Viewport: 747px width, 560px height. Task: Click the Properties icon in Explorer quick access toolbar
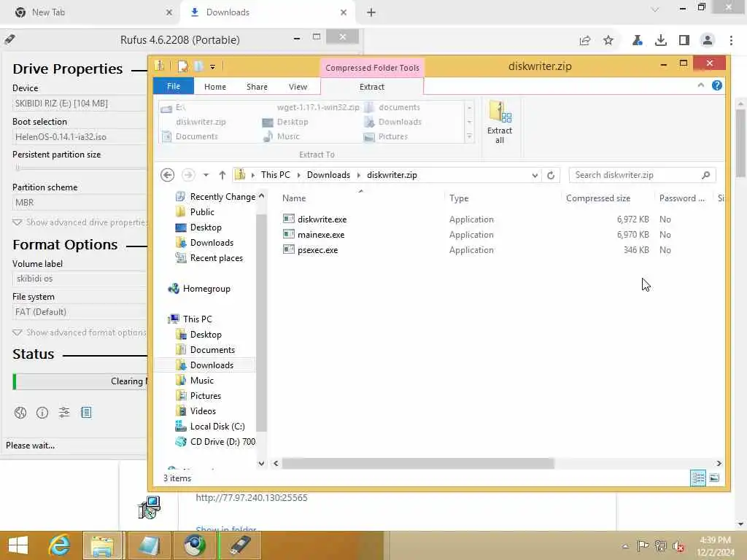[182, 66]
